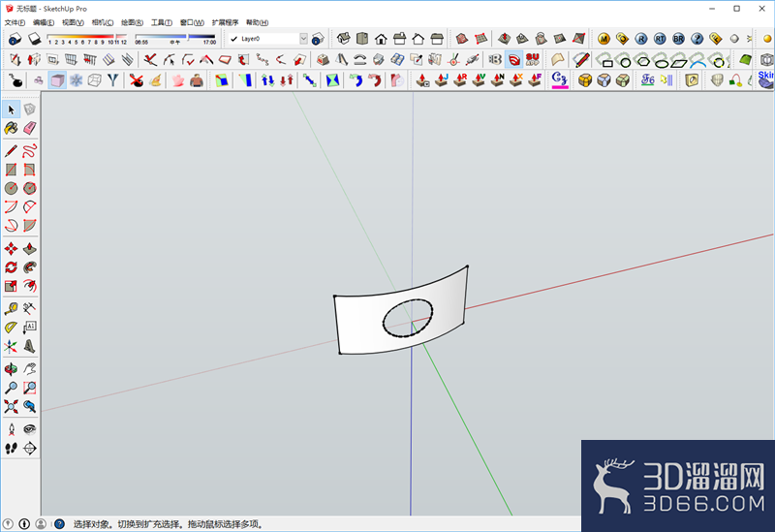Open the 相机(C) menu
The image size is (775, 532).
click(103, 22)
